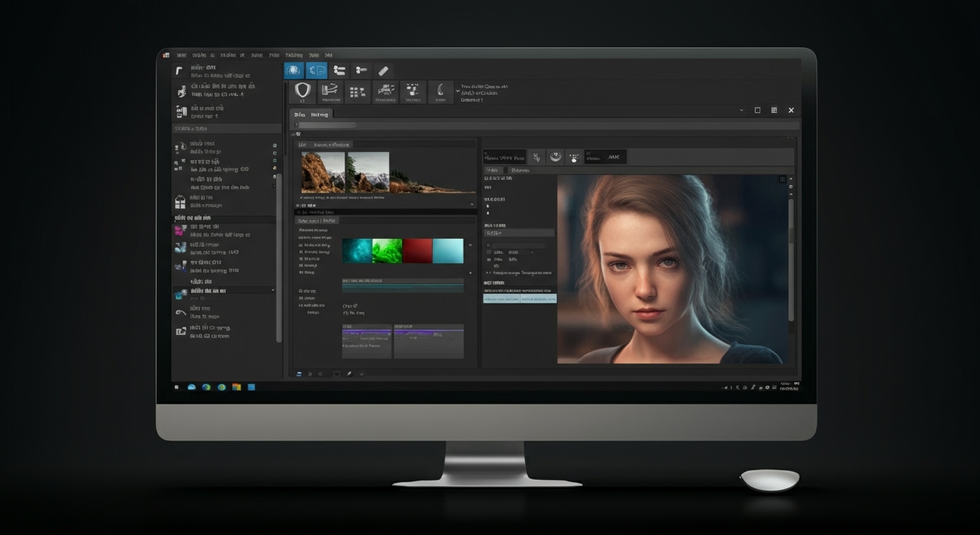The width and height of the screenshot is (980, 535).
Task: Select the eraser-shaped tool in top toolbar
Action: [x=383, y=70]
